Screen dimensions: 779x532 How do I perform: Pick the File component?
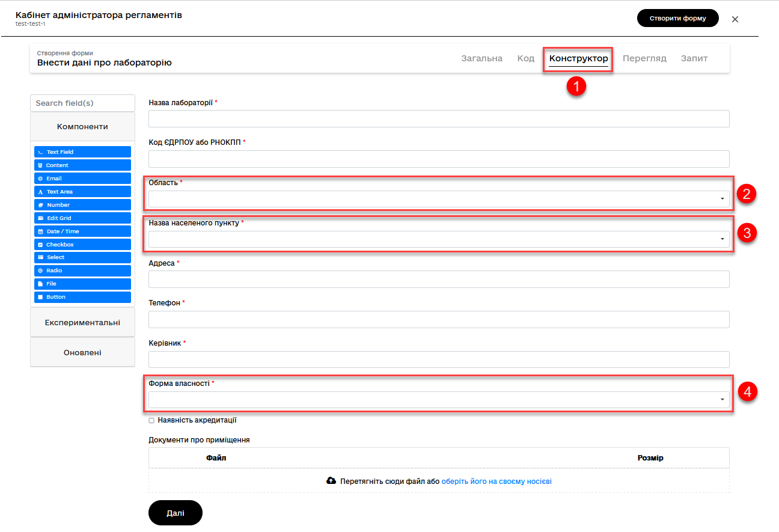(82, 284)
